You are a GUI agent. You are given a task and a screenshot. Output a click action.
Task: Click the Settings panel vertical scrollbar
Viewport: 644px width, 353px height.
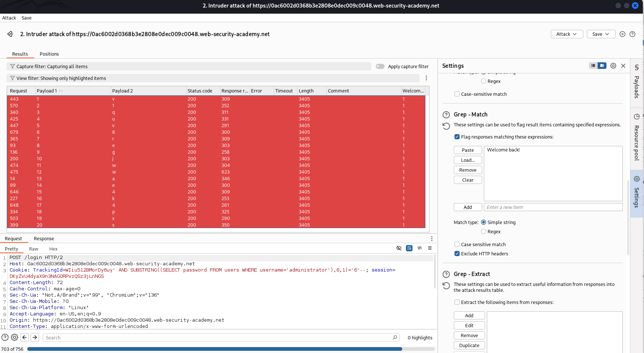pos(628,217)
